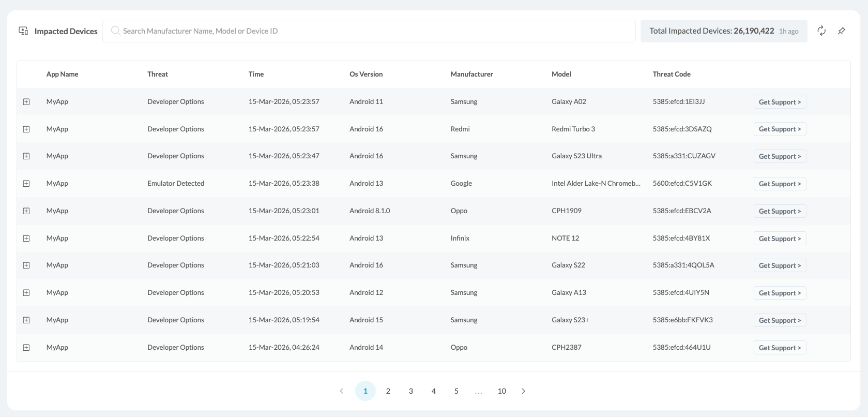Expand the Emulator Detected row
The width and height of the screenshot is (868, 417).
pyautogui.click(x=26, y=184)
